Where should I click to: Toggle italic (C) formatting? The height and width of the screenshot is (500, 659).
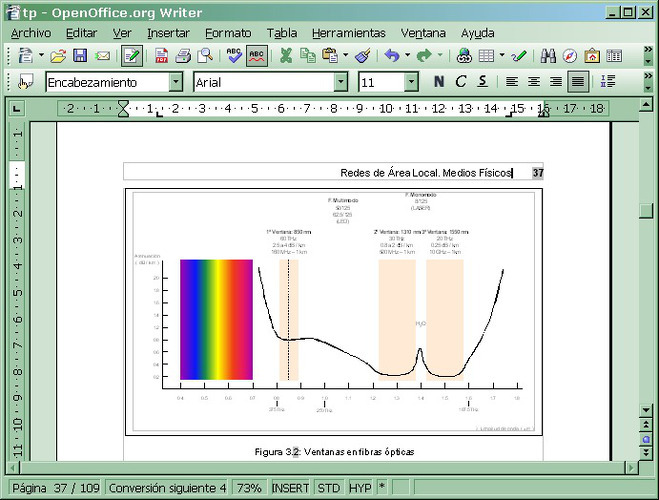(x=461, y=82)
